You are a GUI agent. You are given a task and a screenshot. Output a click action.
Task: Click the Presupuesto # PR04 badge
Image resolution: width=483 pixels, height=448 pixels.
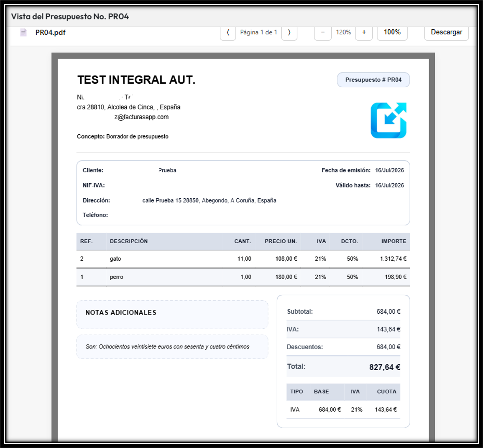(373, 80)
